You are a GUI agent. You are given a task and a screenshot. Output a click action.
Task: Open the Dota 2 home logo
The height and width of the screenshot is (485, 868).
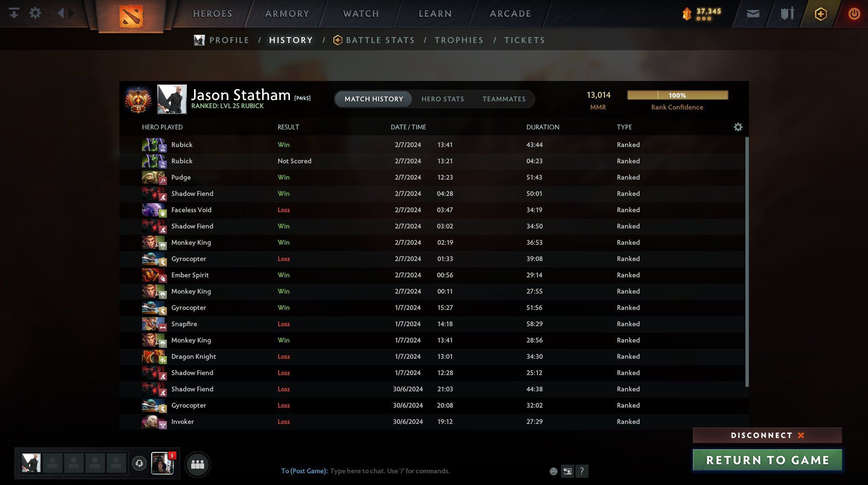point(131,16)
